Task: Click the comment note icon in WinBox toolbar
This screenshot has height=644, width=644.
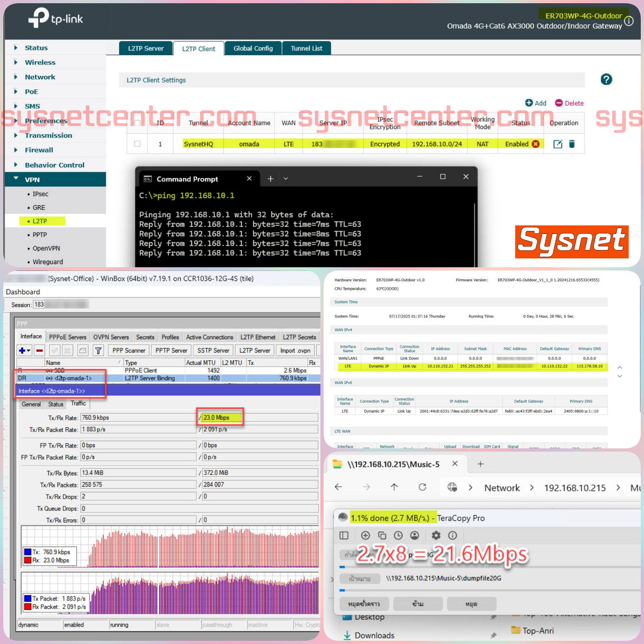Action: tap(83, 351)
